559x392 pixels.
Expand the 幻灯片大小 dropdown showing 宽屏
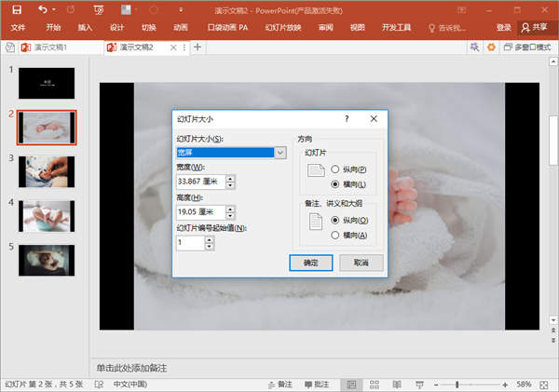[x=280, y=153]
